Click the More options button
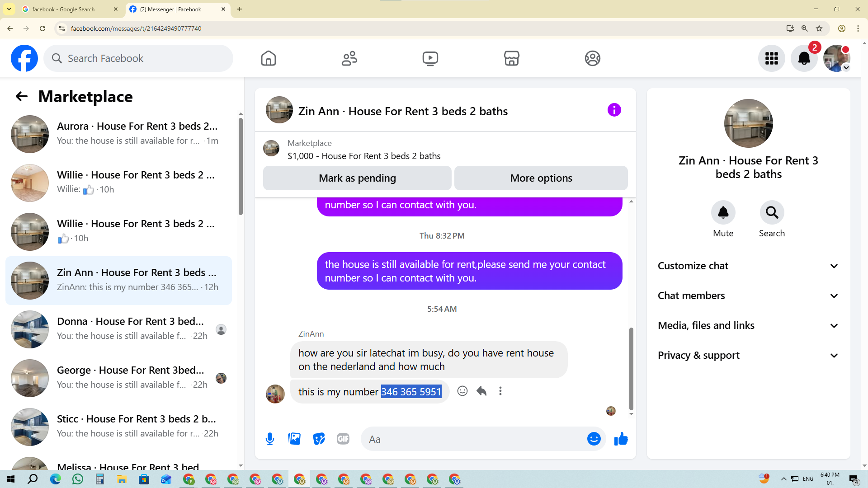This screenshot has width=868, height=488. pyautogui.click(x=541, y=178)
